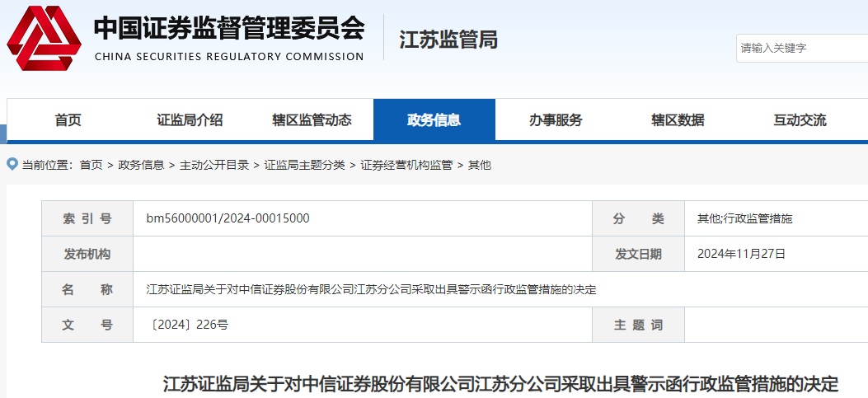This screenshot has width=868, height=398.
Task: Click the date 2024年11月27日
Action: (x=741, y=254)
